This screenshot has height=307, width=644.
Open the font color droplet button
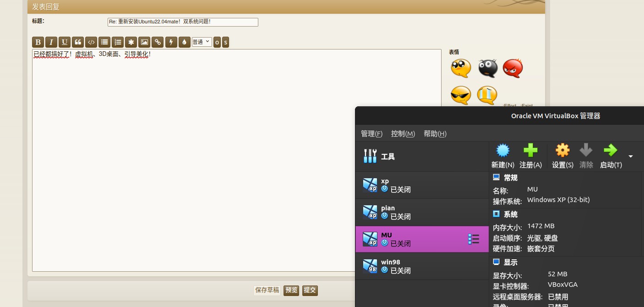184,42
